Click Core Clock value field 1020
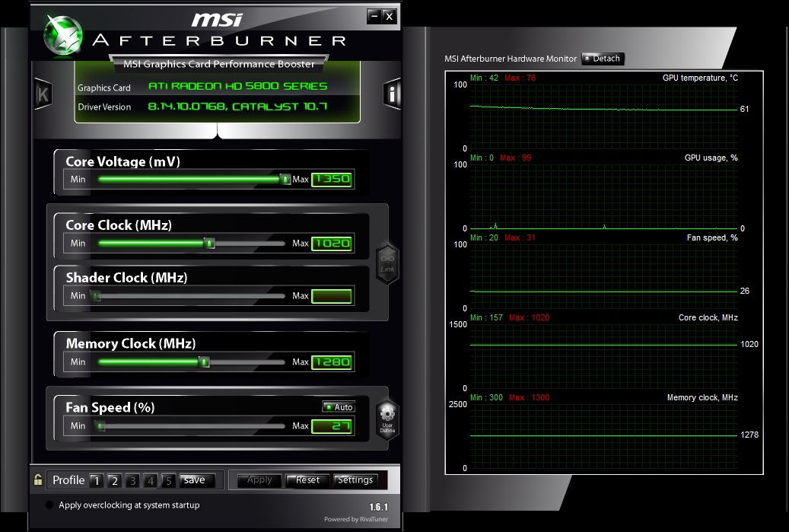 tap(332, 244)
